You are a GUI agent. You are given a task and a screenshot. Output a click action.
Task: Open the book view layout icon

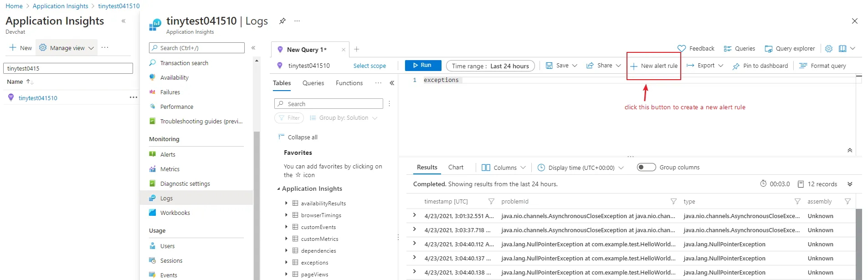point(842,48)
